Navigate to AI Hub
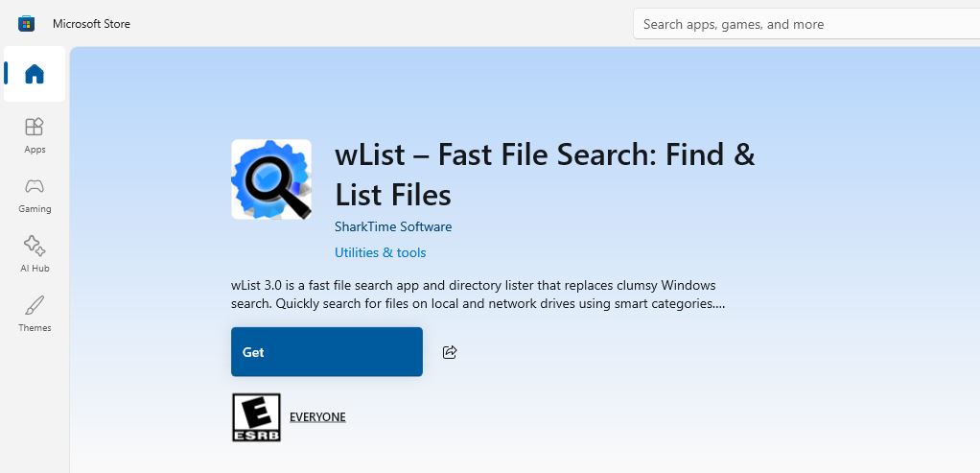 (35, 253)
